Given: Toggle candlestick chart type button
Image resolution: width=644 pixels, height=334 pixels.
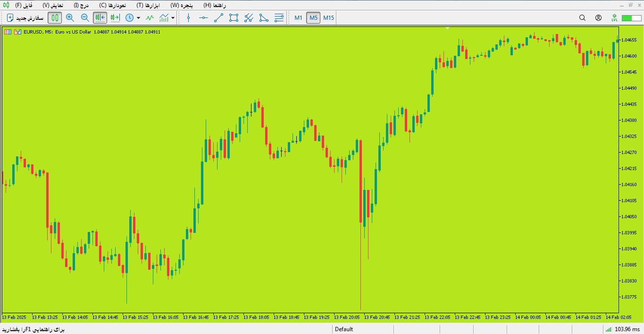Looking at the screenshot, I should pos(55,18).
